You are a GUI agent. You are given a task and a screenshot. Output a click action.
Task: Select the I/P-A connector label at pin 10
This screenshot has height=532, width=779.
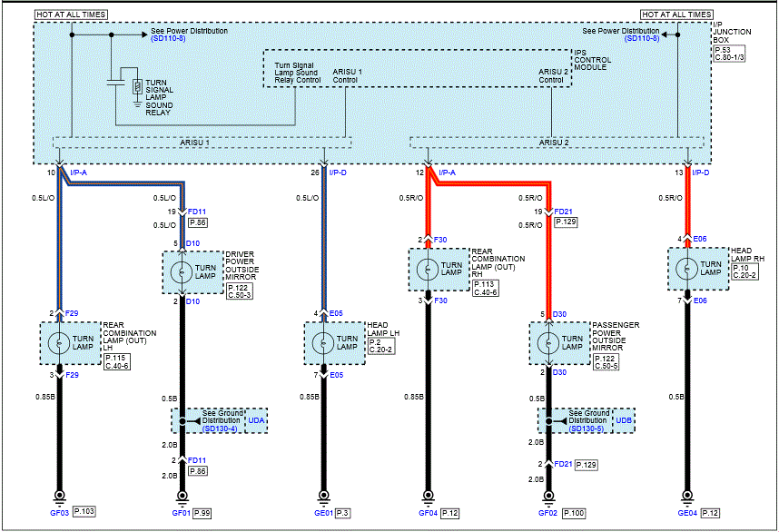click(x=78, y=172)
